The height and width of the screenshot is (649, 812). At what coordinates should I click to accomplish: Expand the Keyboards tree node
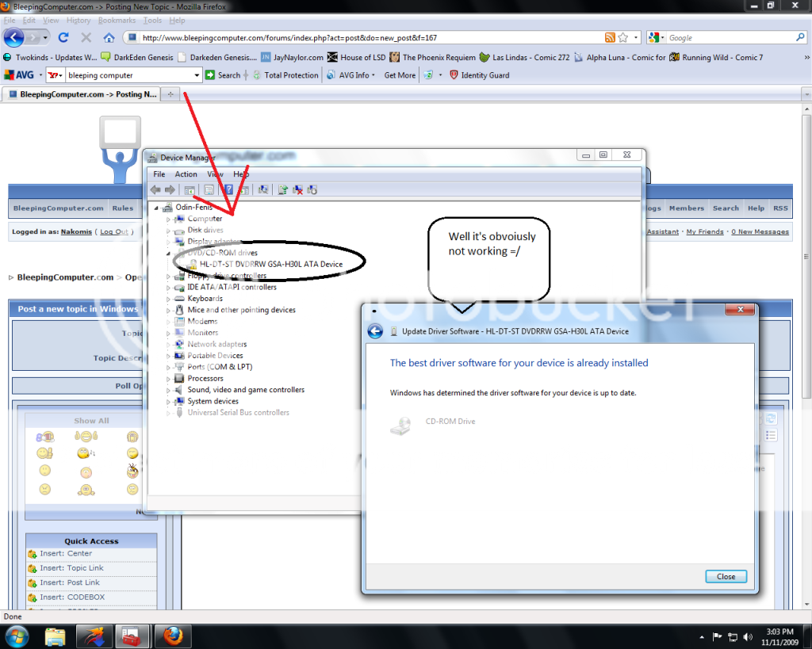click(168, 299)
